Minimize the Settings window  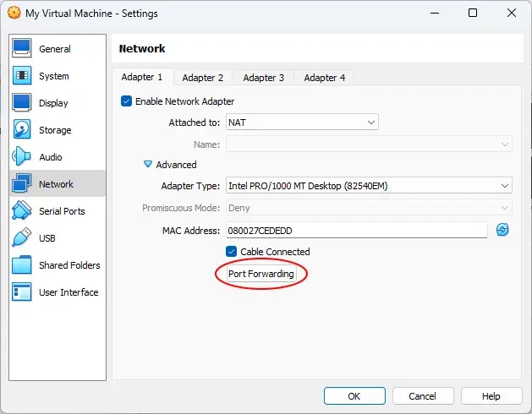click(435, 13)
